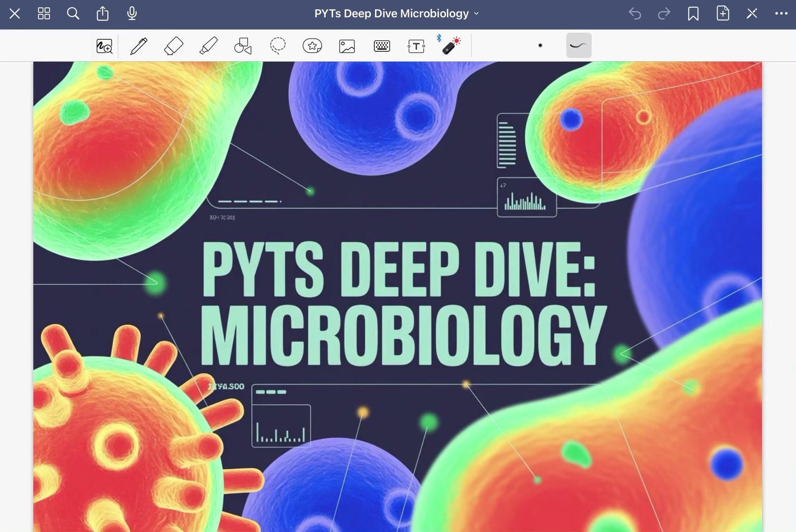The height and width of the screenshot is (532, 796).
Task: Switch to keyboard typing mode
Action: (x=382, y=46)
